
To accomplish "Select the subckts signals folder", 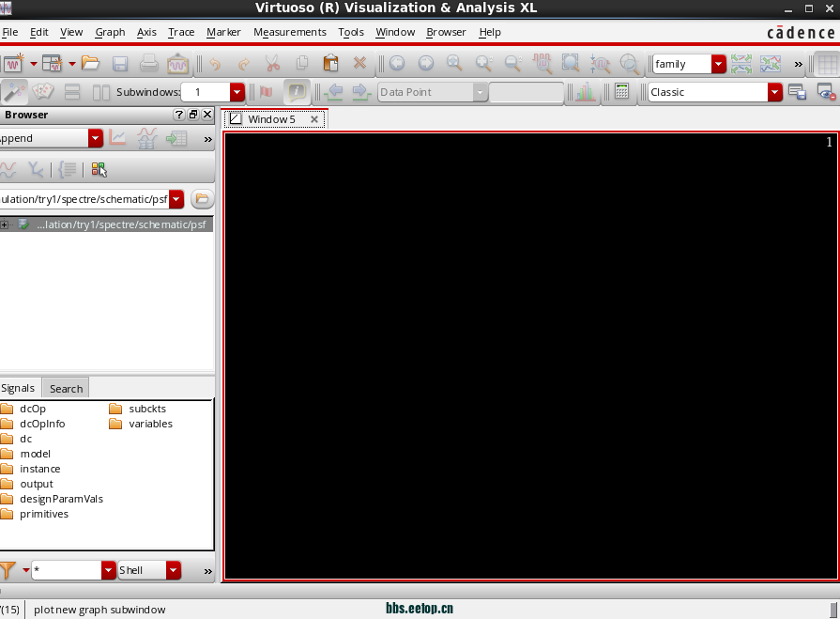I will tap(138, 409).
